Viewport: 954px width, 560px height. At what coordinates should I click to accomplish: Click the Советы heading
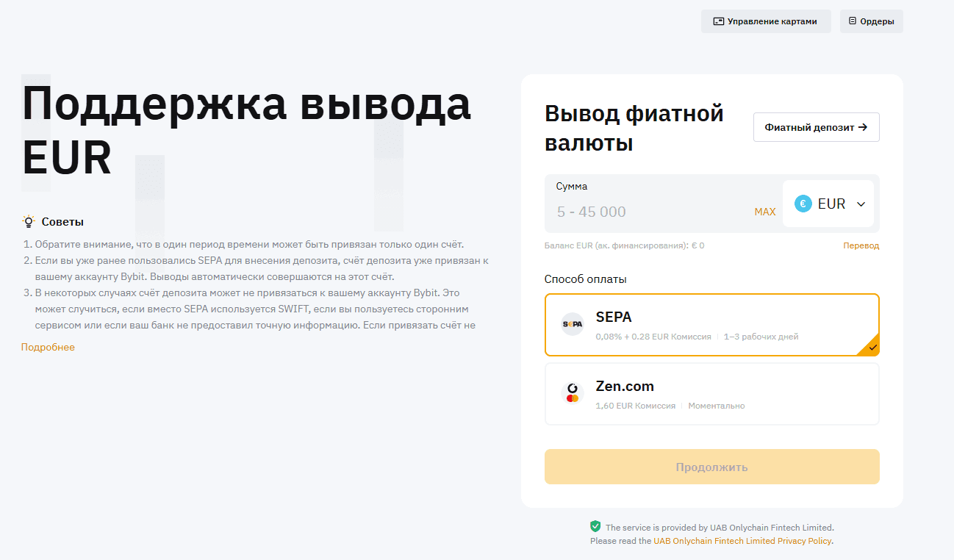[62, 221]
